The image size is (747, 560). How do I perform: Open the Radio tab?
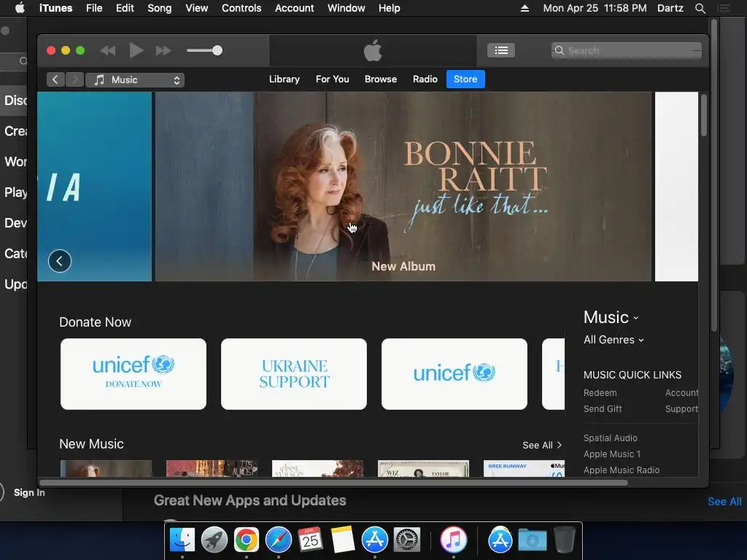(425, 79)
